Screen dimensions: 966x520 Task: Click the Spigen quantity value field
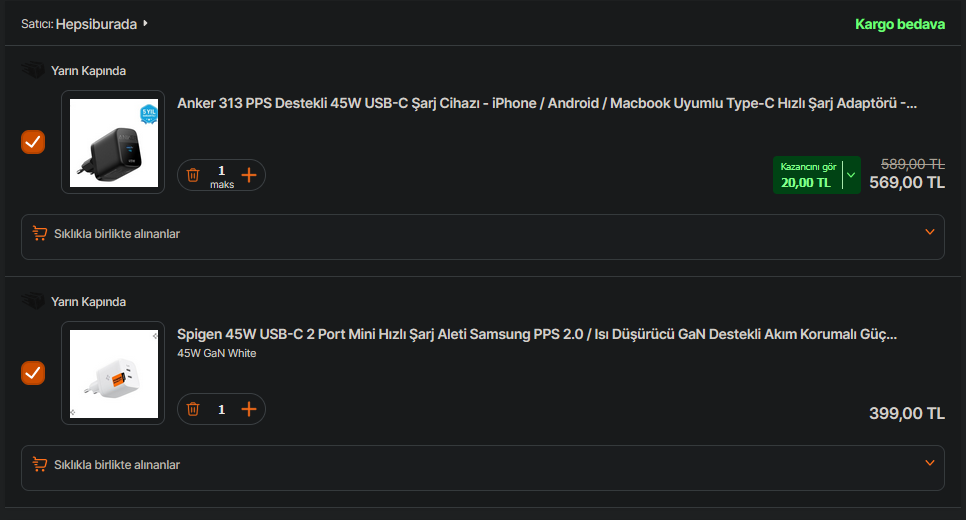pyautogui.click(x=221, y=409)
